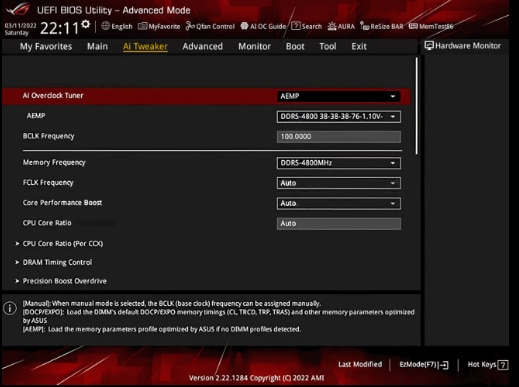Click the Hot Keys question mark icon
Screen dimensions: 519x387
503,365
